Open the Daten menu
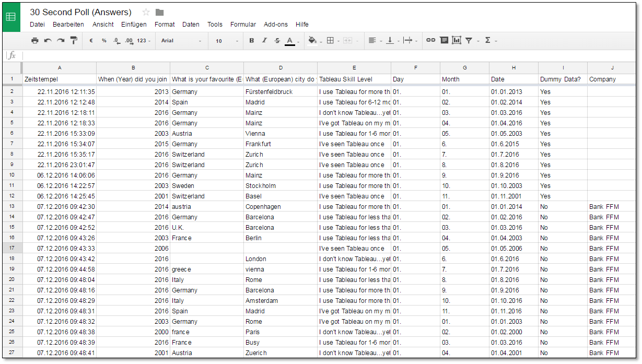 [x=191, y=25]
